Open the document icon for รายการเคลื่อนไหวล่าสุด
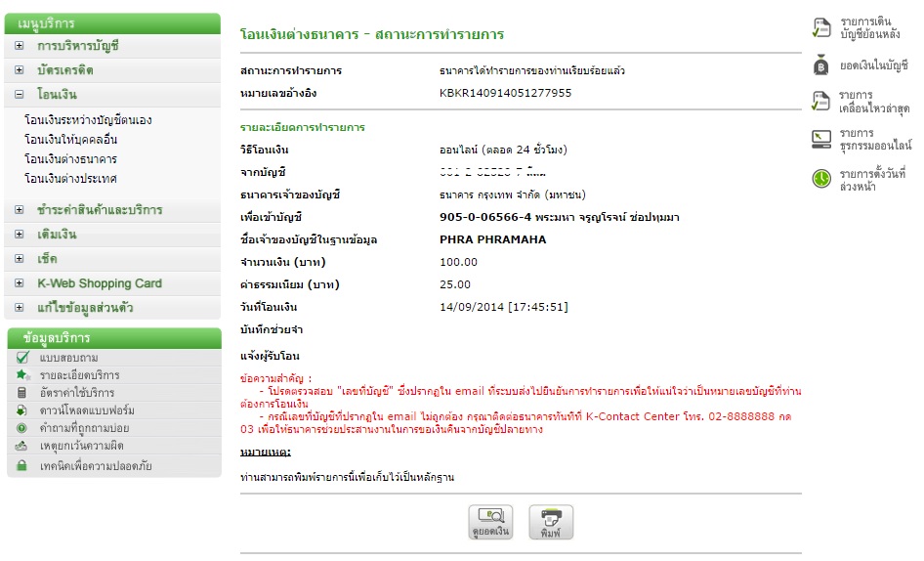Screen dimensions: 924x561 tap(821, 102)
